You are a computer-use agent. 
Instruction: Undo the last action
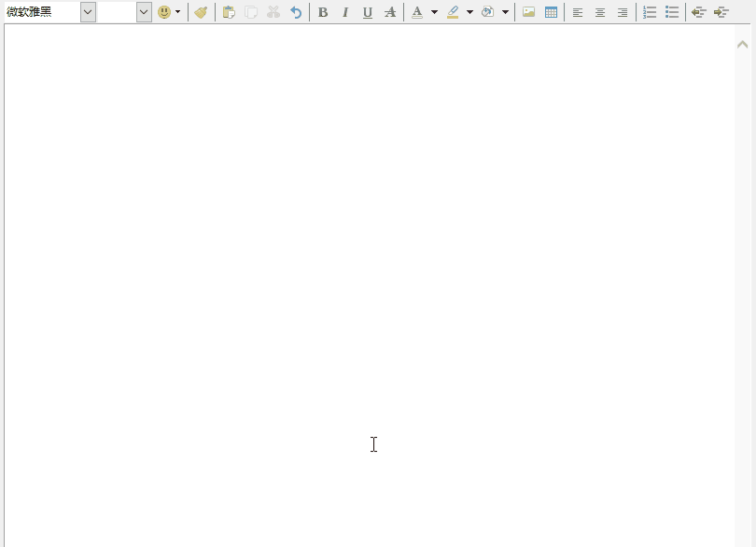pos(296,12)
